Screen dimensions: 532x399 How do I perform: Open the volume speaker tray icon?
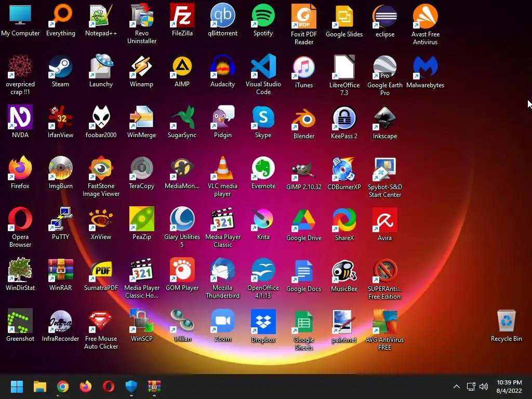click(484, 387)
